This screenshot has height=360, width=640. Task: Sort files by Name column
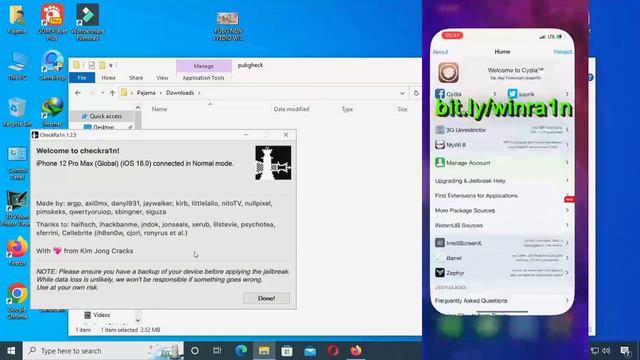[x=159, y=109]
